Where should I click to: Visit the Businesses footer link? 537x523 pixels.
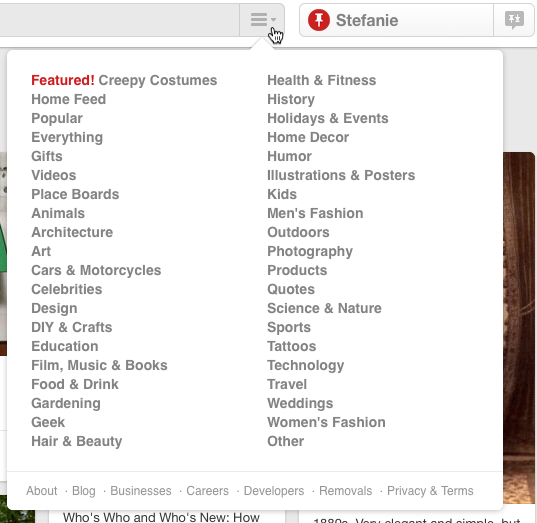point(141,491)
